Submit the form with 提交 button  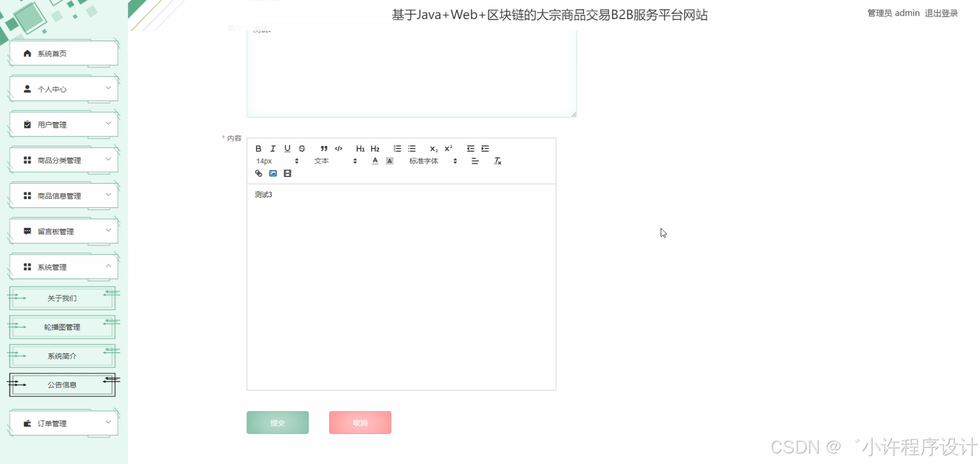(278, 422)
